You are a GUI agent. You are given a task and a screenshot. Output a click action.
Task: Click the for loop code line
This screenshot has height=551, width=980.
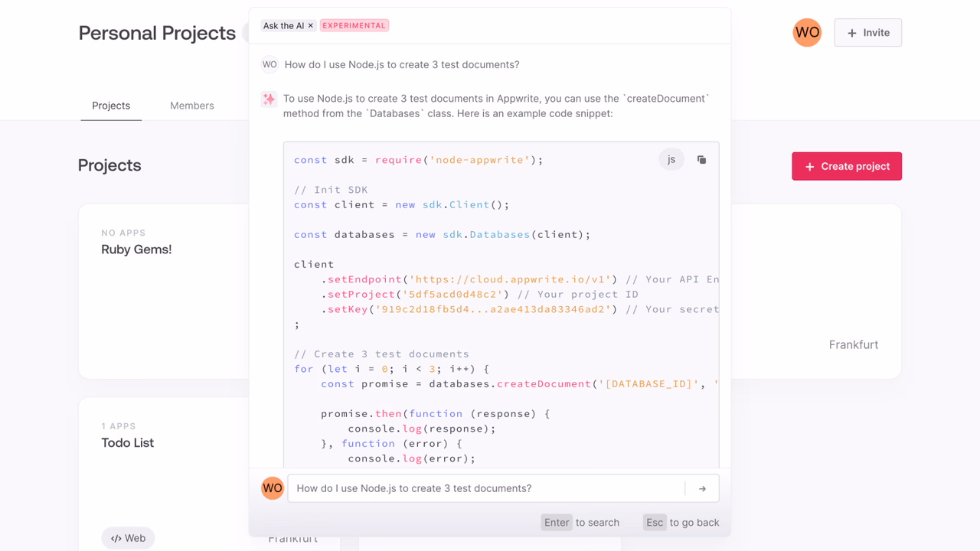pos(391,369)
